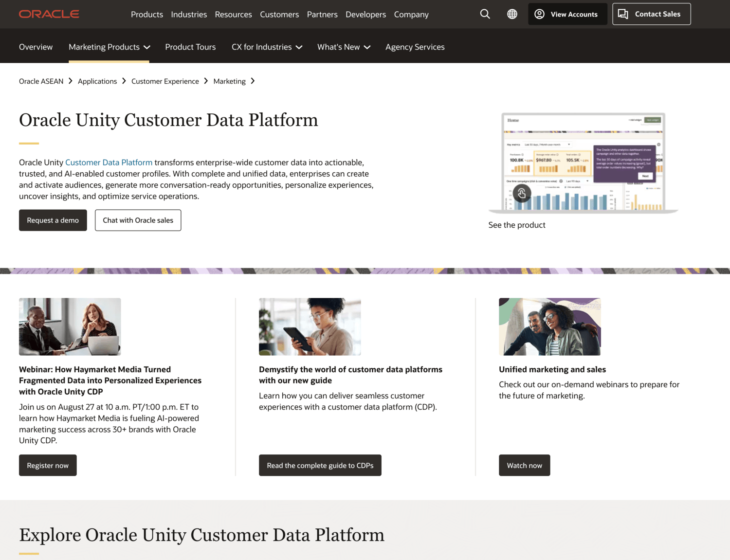The height and width of the screenshot is (560, 730).
Task: Expand the Marketing Products dropdown
Action: pyautogui.click(x=147, y=47)
